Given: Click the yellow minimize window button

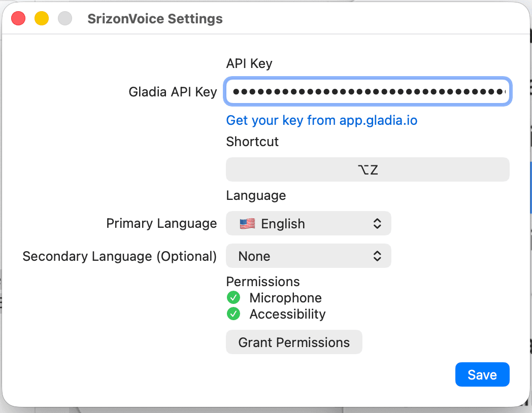Looking at the screenshot, I should [42, 18].
